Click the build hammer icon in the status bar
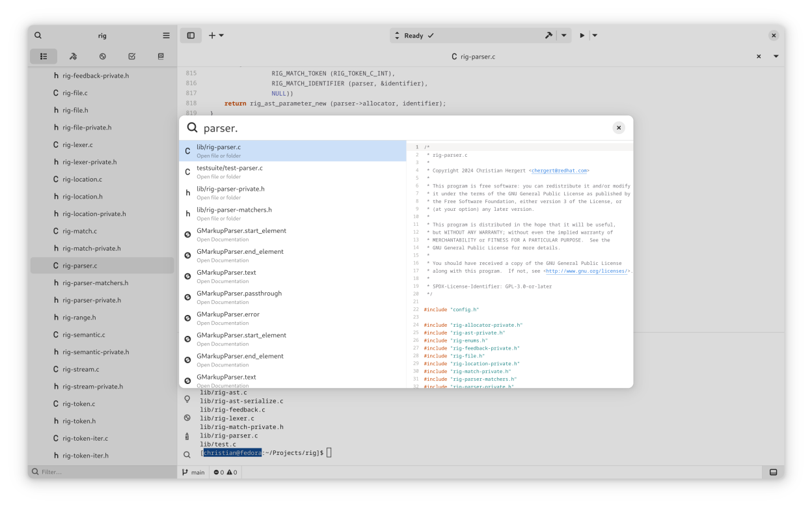 point(548,36)
